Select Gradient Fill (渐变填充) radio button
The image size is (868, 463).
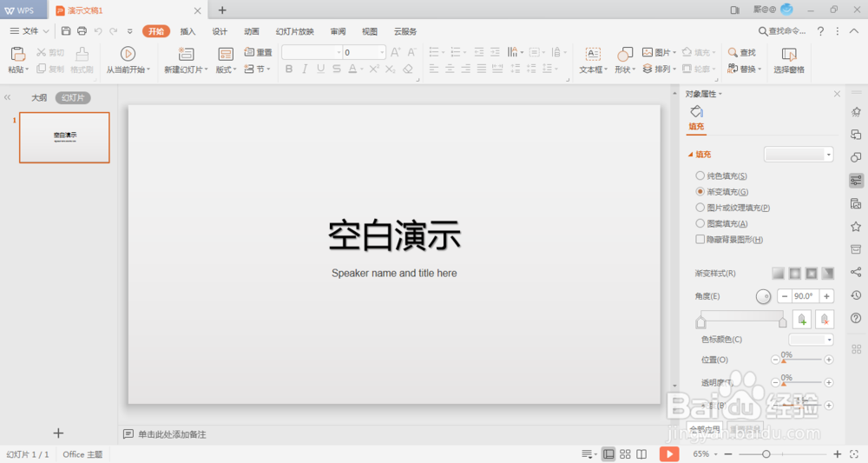700,192
